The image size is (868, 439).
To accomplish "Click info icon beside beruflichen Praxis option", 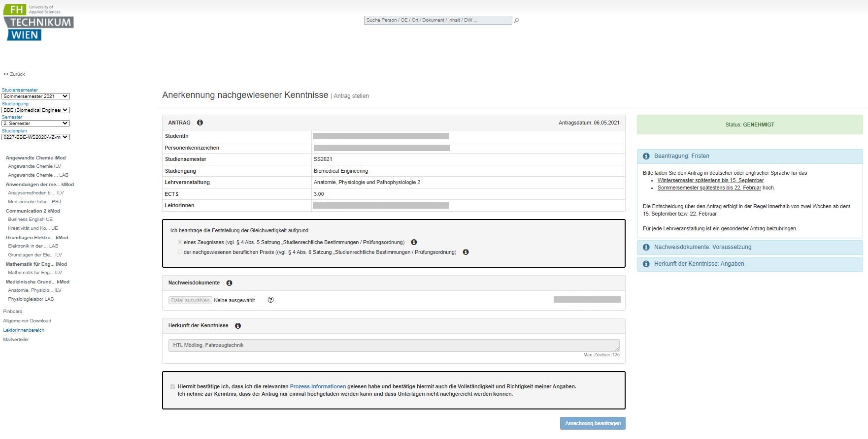I will [466, 252].
